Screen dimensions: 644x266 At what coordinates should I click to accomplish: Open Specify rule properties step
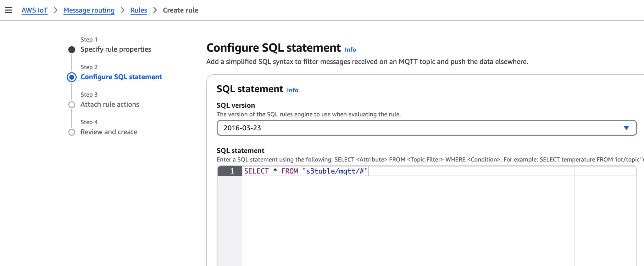(x=115, y=49)
